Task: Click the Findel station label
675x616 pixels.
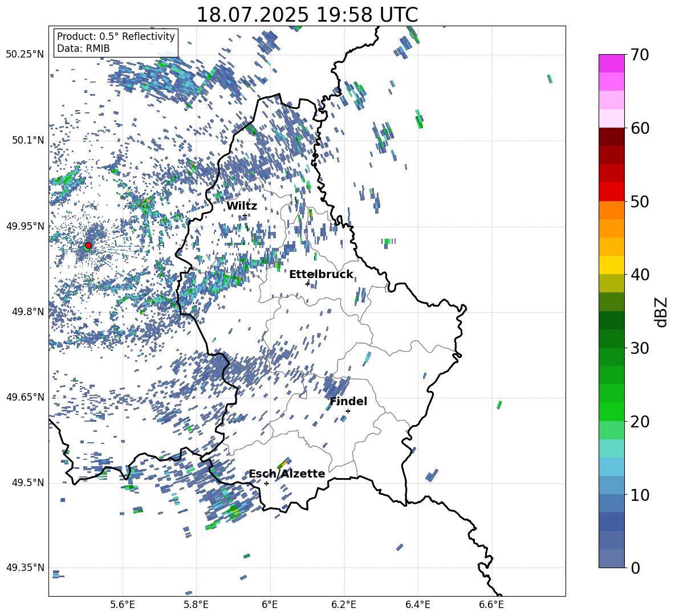Action: [x=348, y=401]
